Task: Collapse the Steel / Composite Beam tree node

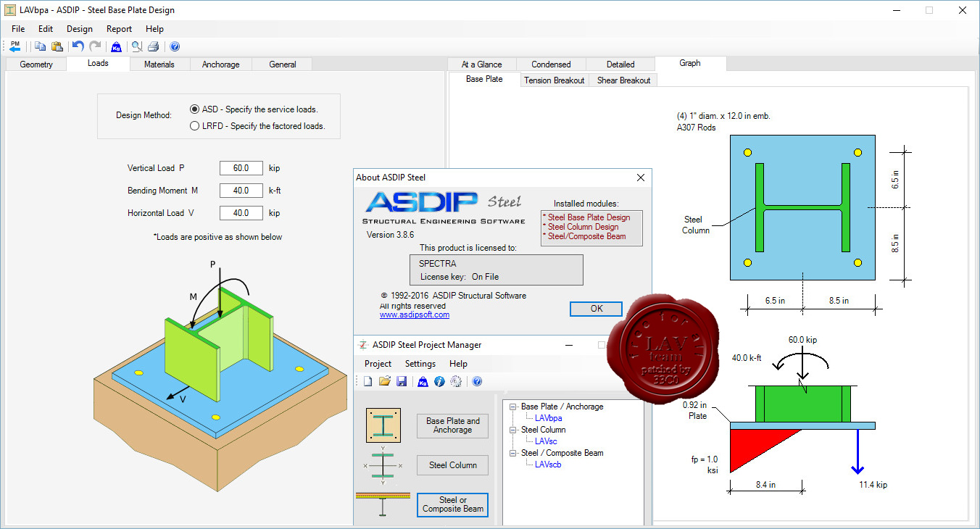Action: pos(513,453)
